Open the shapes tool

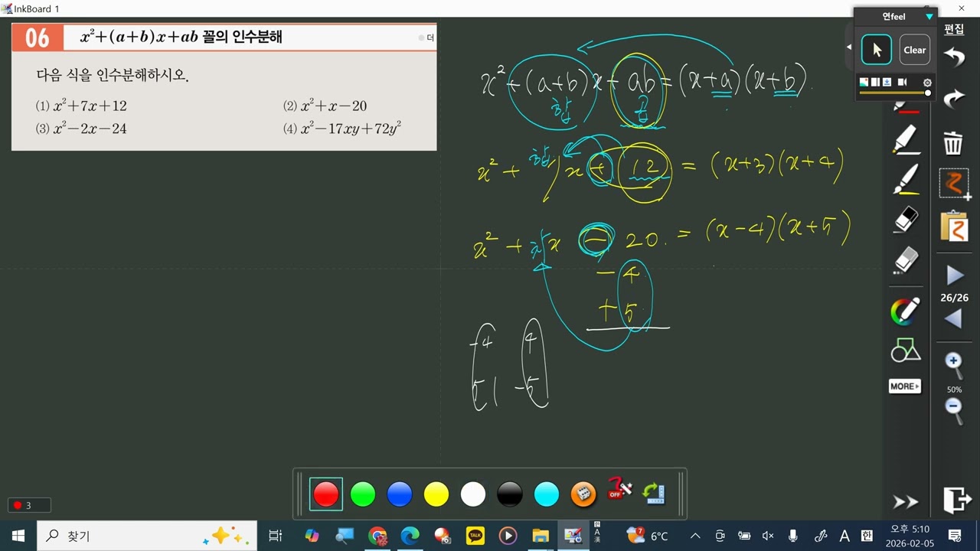pos(905,350)
